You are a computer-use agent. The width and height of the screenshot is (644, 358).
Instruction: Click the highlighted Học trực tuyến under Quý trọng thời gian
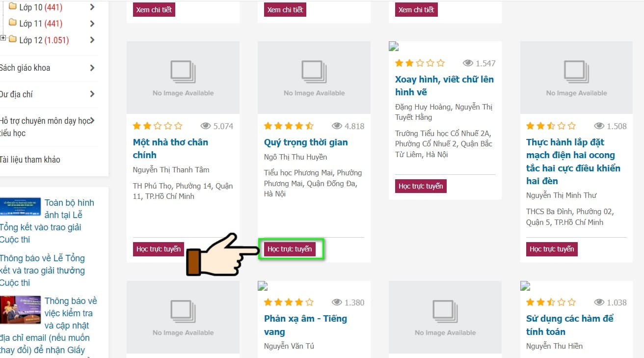(x=290, y=249)
